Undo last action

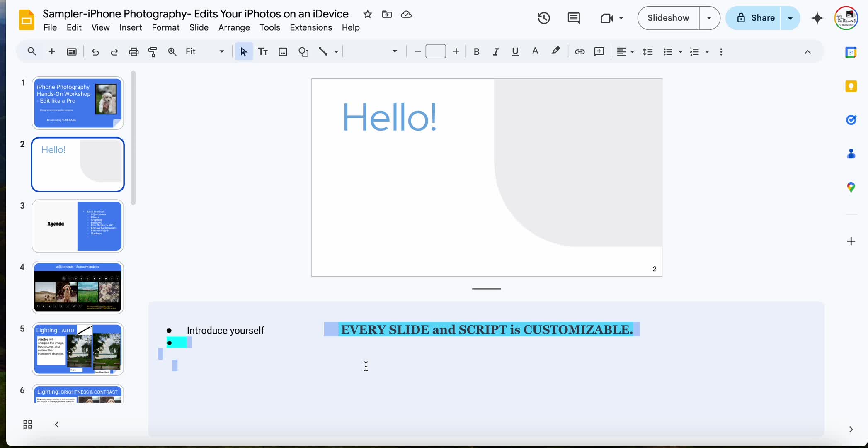point(95,51)
